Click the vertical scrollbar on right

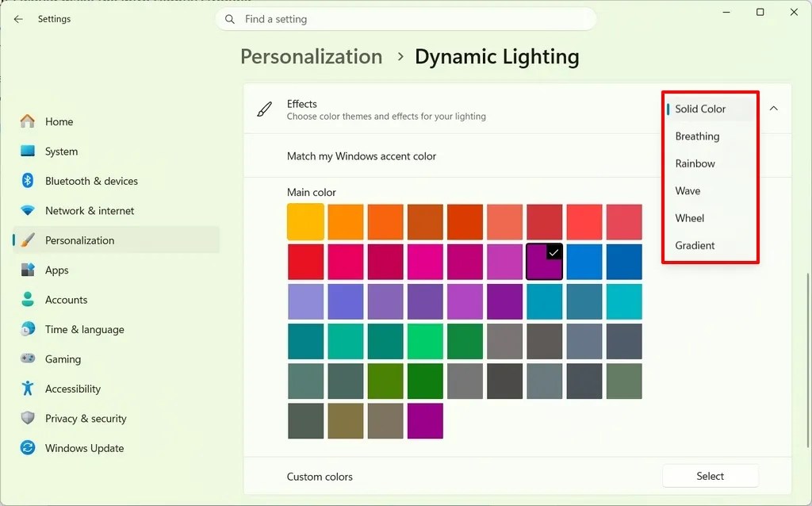pyautogui.click(x=807, y=360)
